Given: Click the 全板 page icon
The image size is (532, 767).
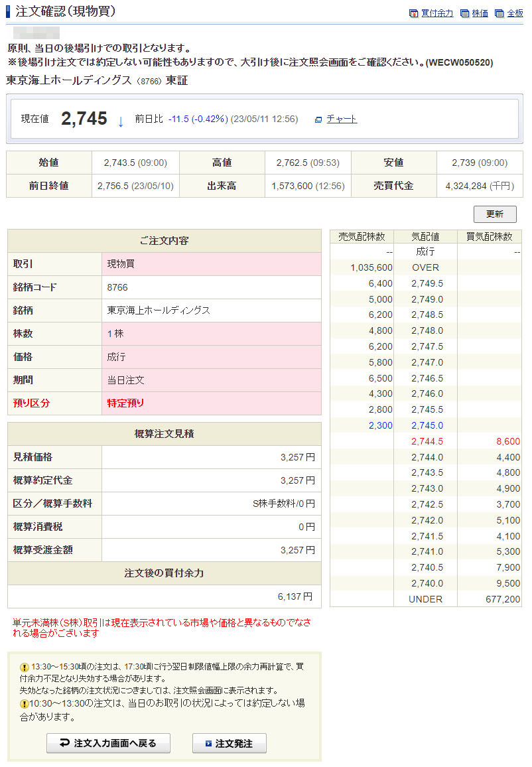Looking at the screenshot, I should [499, 13].
